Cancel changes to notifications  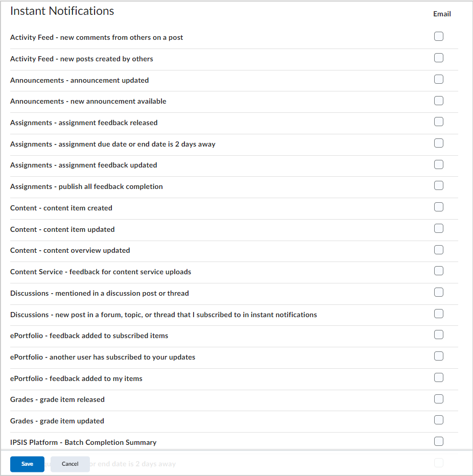tap(70, 464)
